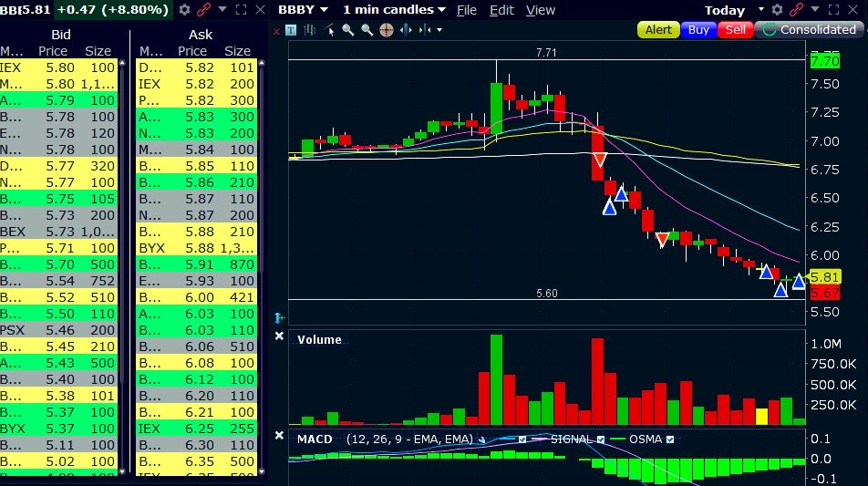Viewport: 868px width, 486px height.
Task: Click the red 5.67 price axis label
Action: pos(825,293)
